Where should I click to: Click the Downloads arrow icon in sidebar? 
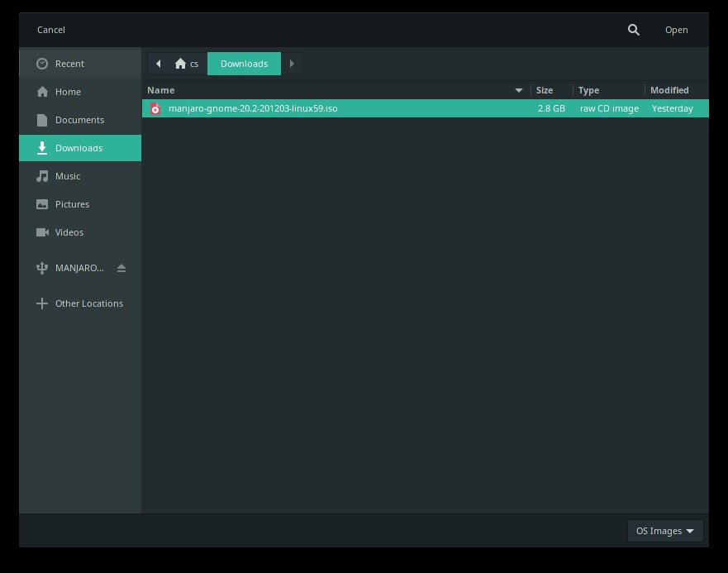[42, 148]
